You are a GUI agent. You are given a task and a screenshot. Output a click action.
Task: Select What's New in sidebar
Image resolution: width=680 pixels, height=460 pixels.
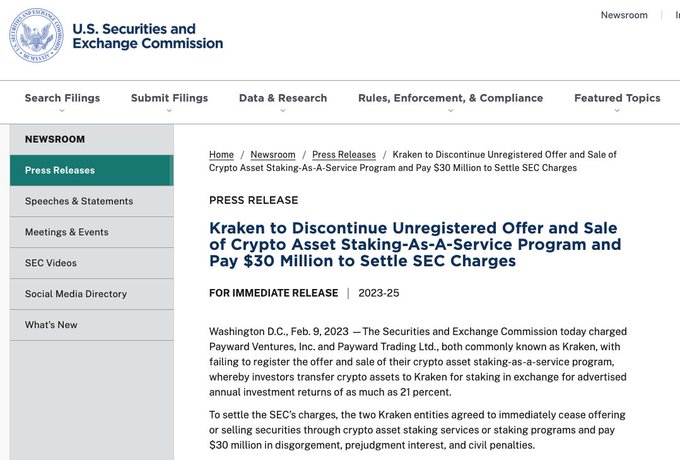[51, 325]
